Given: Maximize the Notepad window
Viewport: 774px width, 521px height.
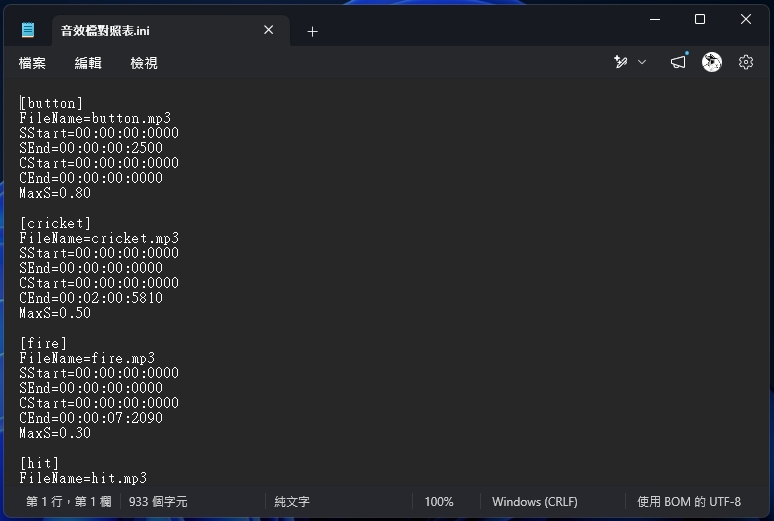Looking at the screenshot, I should tap(700, 19).
